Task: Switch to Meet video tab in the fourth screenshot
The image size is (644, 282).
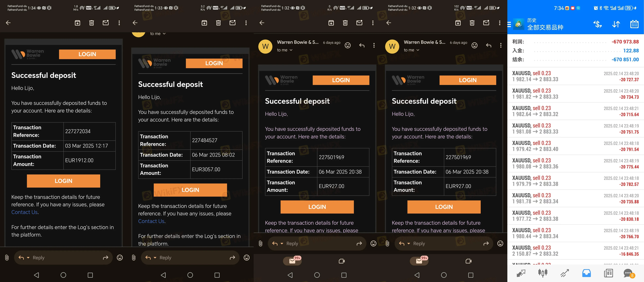Action: [x=468, y=261]
